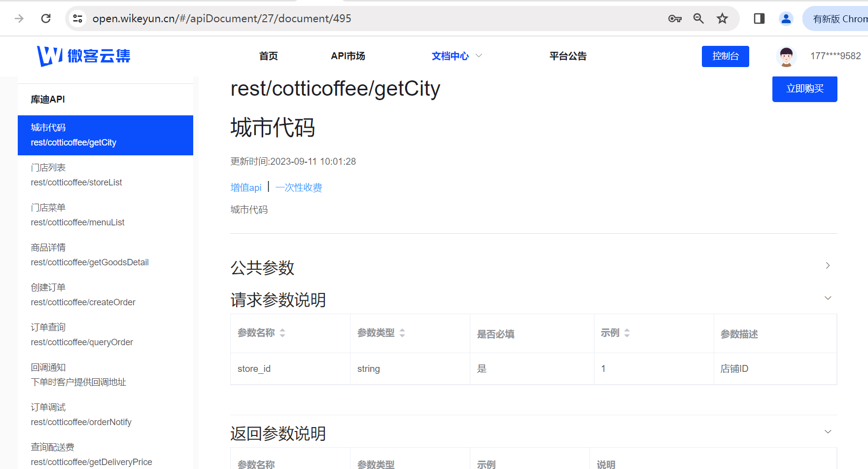Sort by 参数类型 column arrows

pos(402,333)
